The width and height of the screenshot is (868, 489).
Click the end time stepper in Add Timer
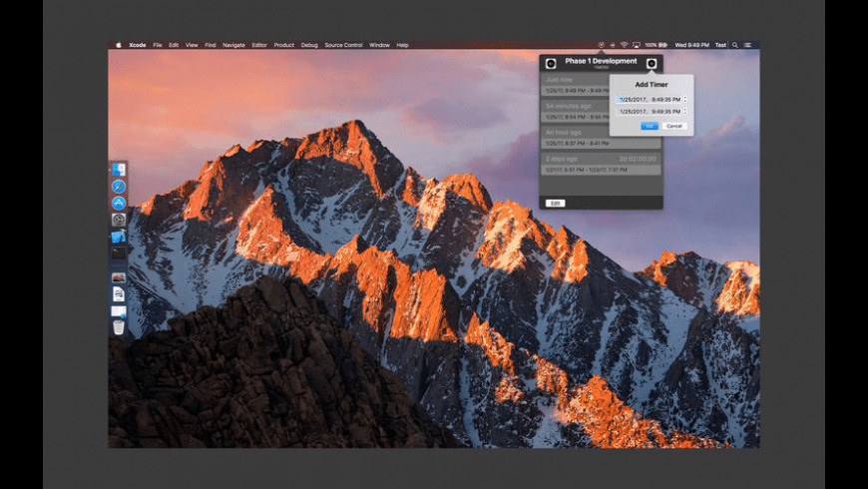click(x=685, y=112)
